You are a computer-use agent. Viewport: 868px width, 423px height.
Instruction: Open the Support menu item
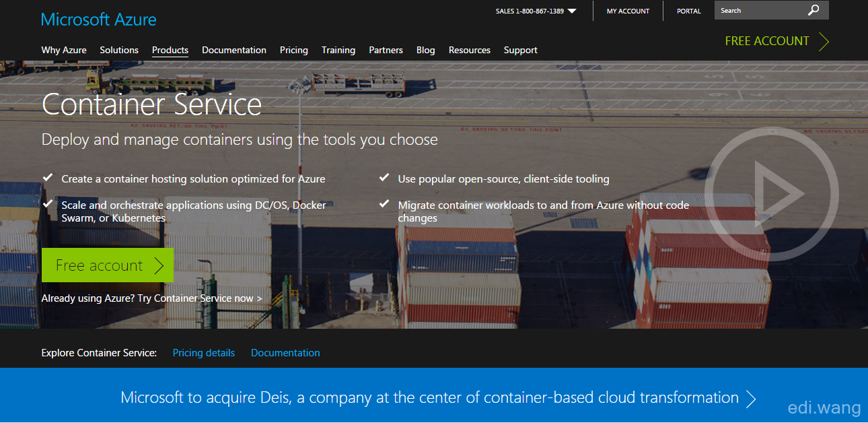tap(521, 50)
